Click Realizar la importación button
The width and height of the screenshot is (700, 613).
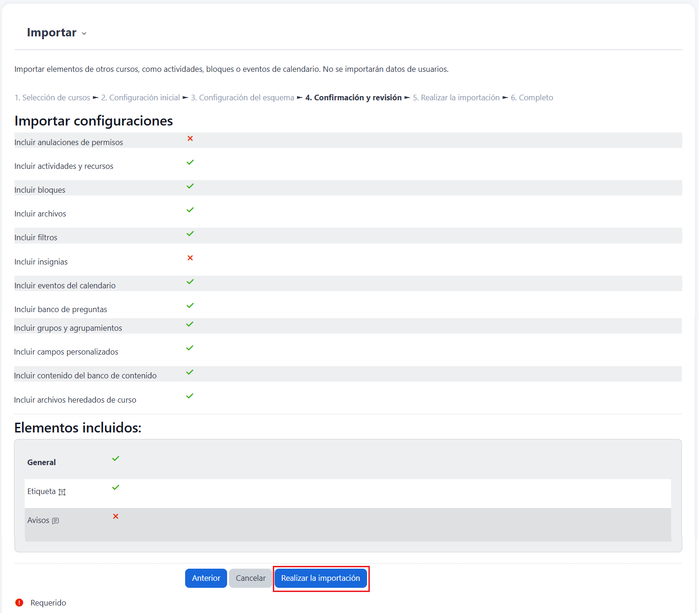point(321,578)
